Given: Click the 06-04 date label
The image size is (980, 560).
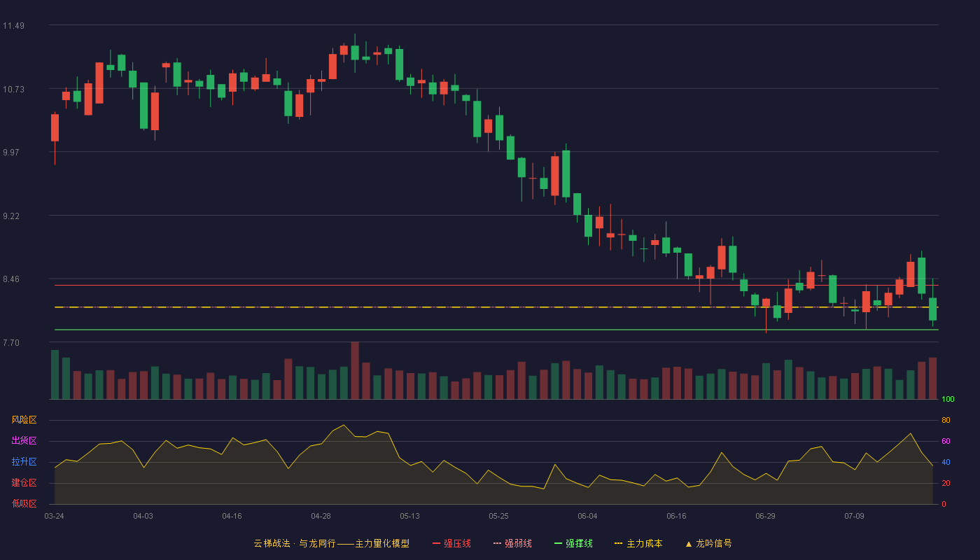Looking at the screenshot, I should point(587,516).
